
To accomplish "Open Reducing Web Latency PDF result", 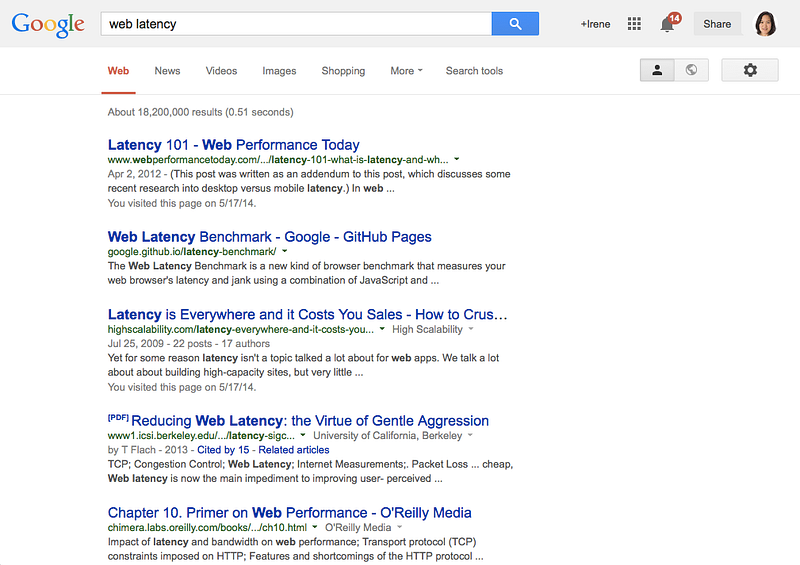I will 310,421.
